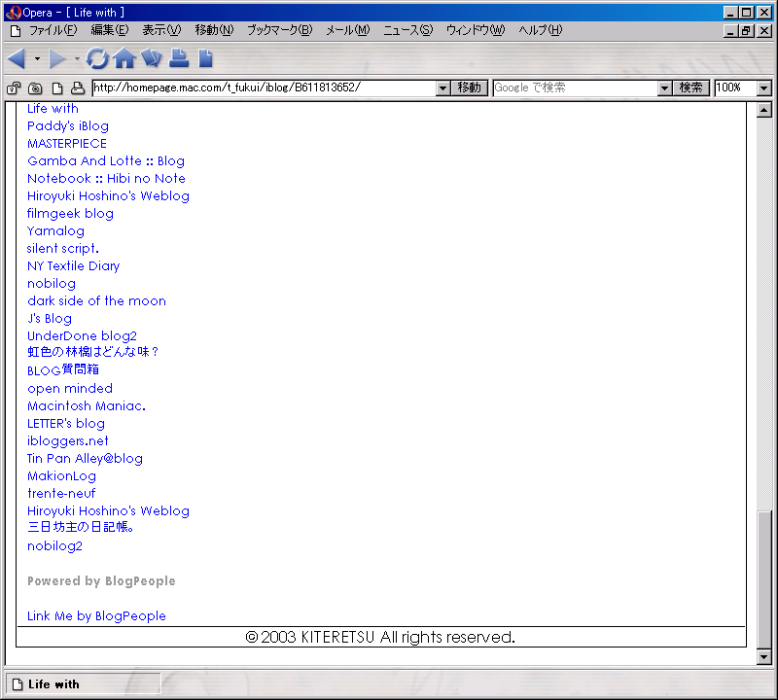The image size is (778, 700).
Task: Go back with the Back arrow
Action: 17,59
